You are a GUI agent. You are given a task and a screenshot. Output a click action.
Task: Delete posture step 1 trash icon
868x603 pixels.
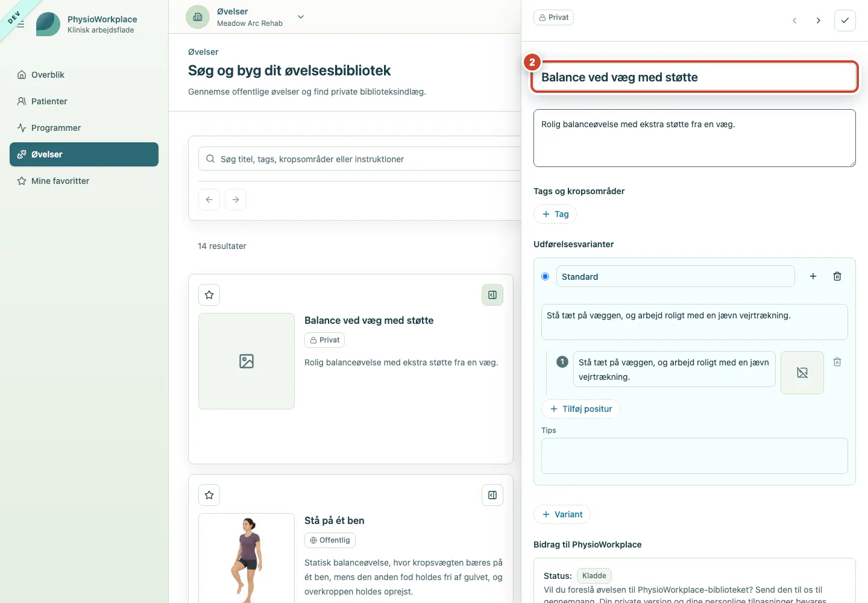pos(837,362)
